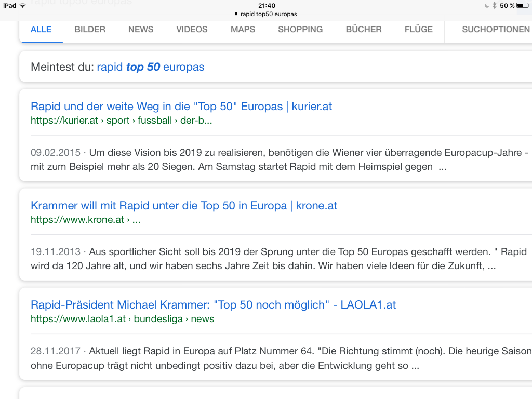This screenshot has width=532, height=399.
Task: Open the kurier.at result about Rapid's Top 50 path
Action: pyautogui.click(x=181, y=107)
